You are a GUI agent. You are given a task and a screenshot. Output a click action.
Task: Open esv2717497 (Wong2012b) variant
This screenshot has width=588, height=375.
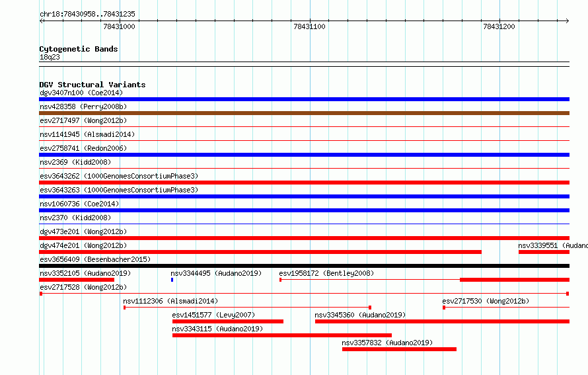[x=83, y=120]
